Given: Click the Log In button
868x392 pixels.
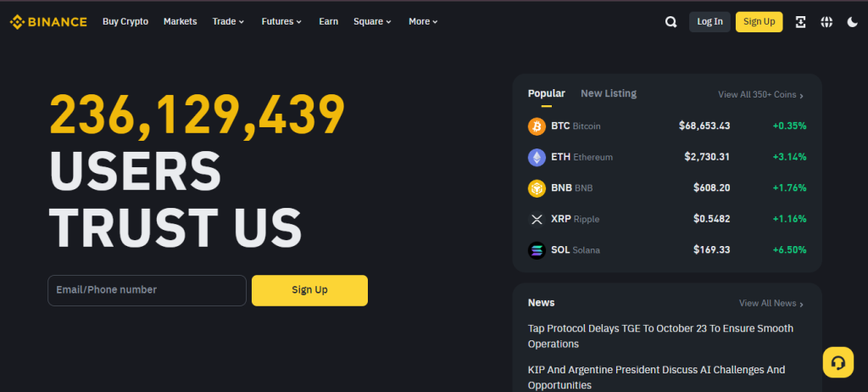Looking at the screenshot, I should 709,22.
